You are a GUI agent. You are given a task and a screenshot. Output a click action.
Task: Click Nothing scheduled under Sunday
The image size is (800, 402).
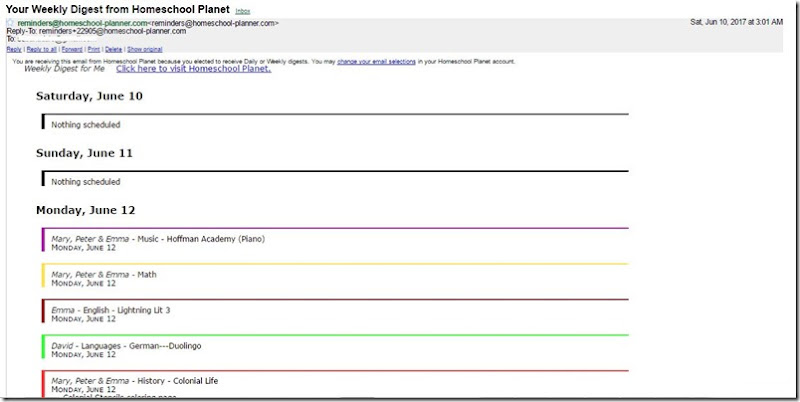pos(86,182)
